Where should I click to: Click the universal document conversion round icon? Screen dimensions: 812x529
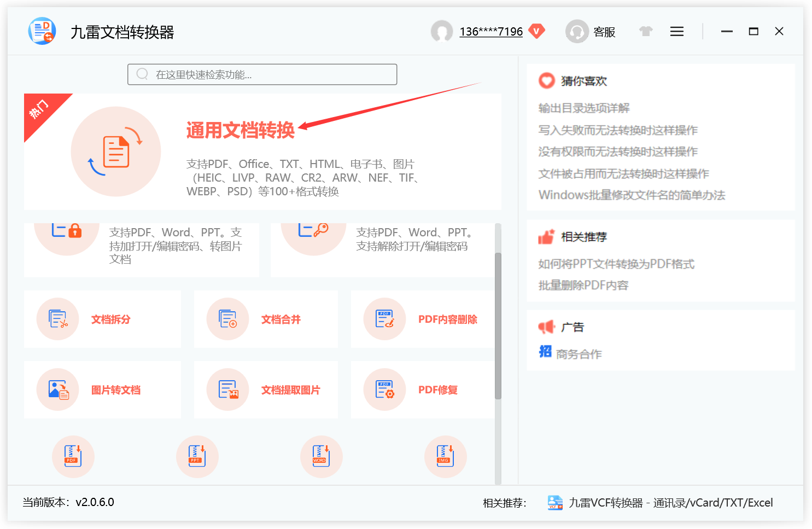click(116, 152)
